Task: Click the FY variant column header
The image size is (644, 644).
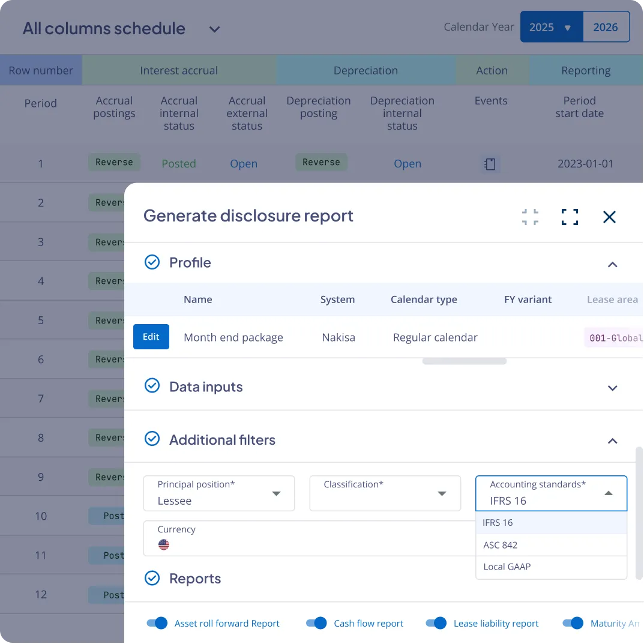Action: click(x=528, y=299)
